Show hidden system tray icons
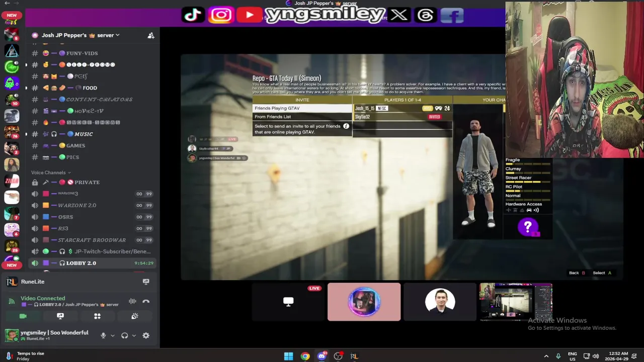 pos(546,356)
